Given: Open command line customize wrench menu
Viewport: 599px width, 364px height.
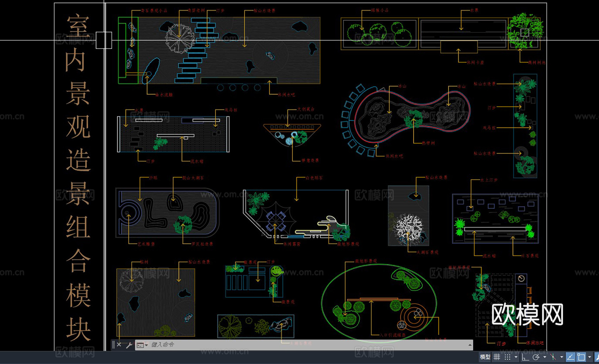Looking at the screenshot, I should coord(129,345).
